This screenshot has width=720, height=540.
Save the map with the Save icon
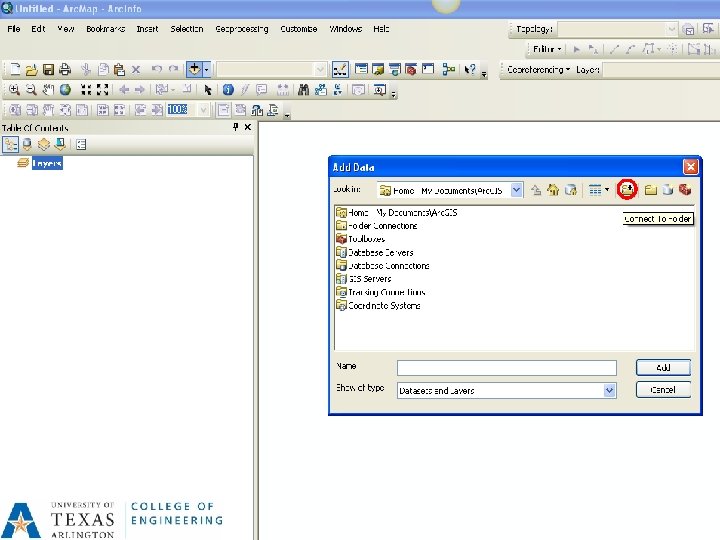pos(48,69)
